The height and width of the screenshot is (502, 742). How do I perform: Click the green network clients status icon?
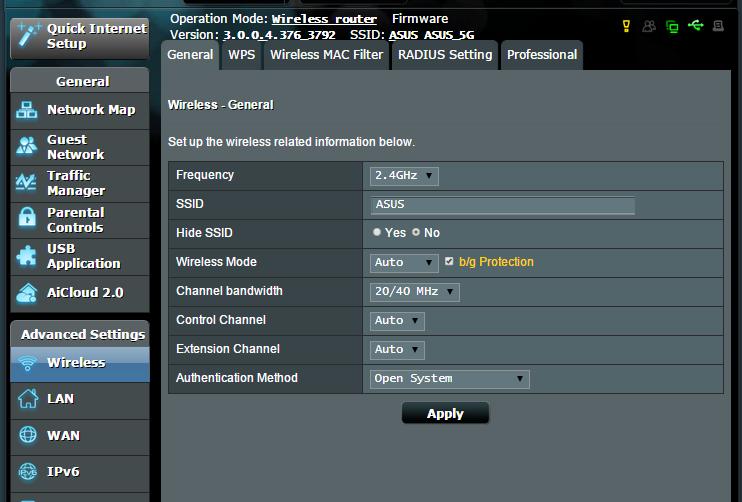(x=672, y=26)
